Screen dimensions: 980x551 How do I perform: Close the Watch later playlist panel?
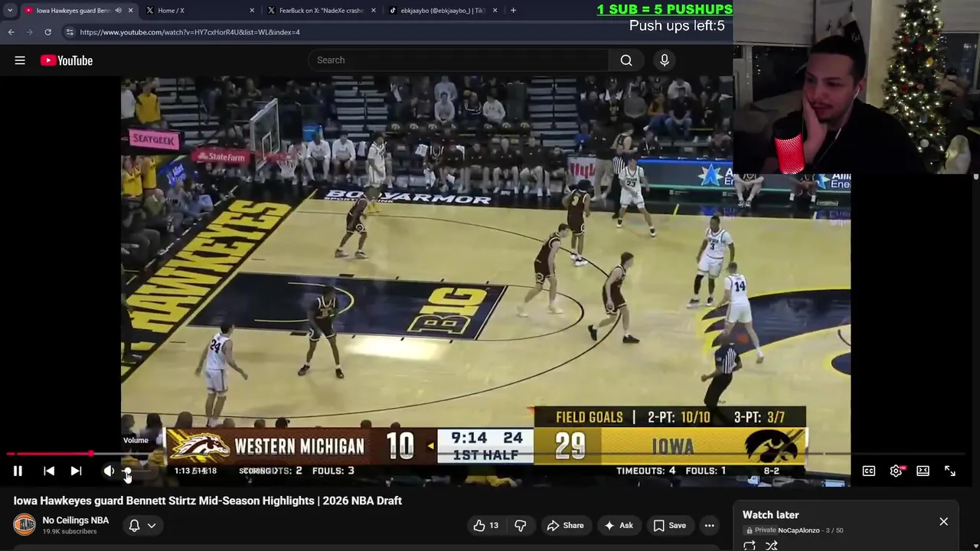tap(943, 521)
